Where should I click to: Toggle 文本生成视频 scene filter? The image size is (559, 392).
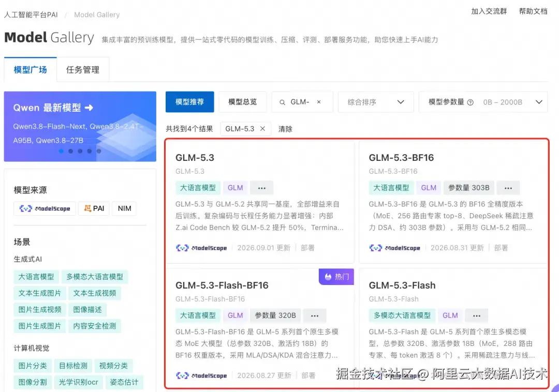95,293
